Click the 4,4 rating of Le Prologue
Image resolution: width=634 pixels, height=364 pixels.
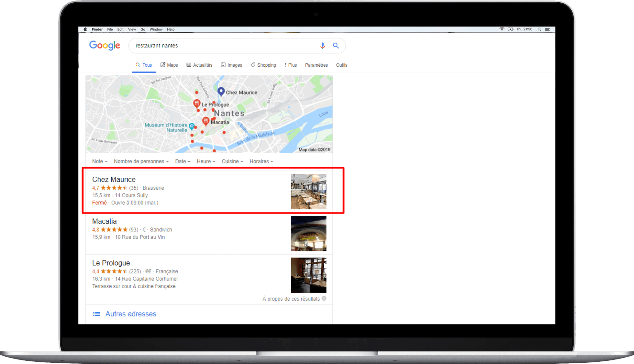pos(96,271)
